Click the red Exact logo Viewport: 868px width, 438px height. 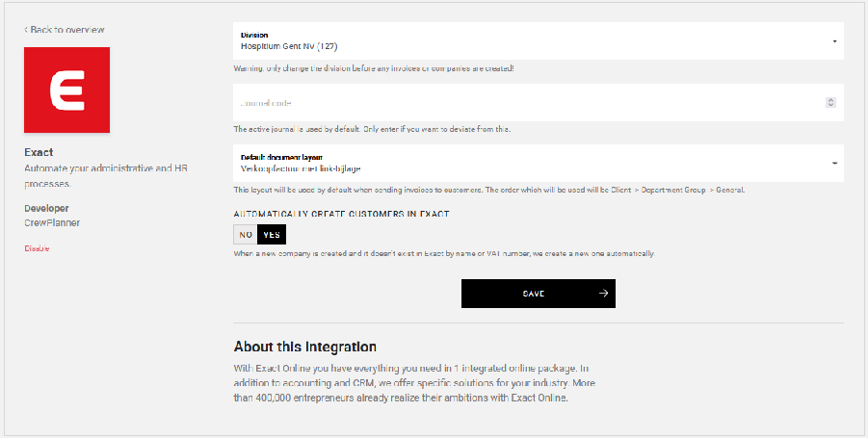(x=66, y=90)
